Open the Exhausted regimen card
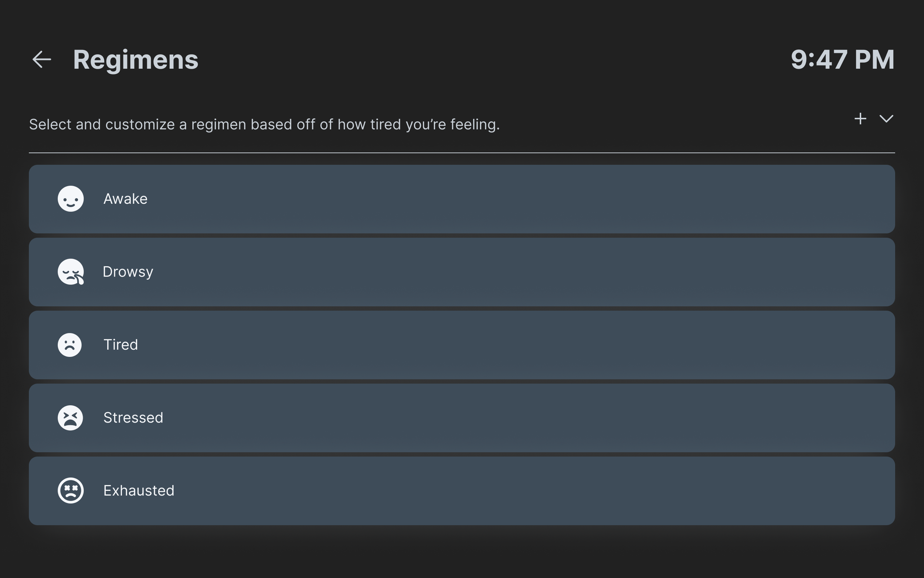 point(497,490)
